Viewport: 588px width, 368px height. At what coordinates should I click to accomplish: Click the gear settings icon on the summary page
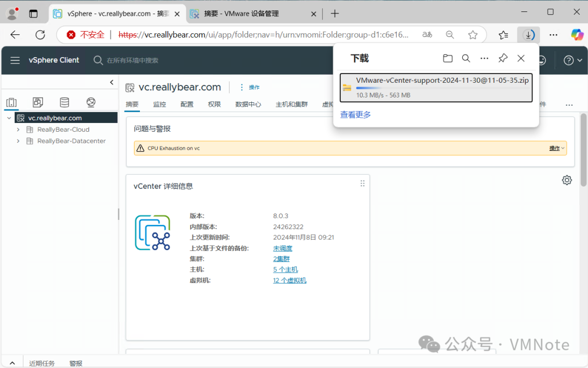point(567,180)
